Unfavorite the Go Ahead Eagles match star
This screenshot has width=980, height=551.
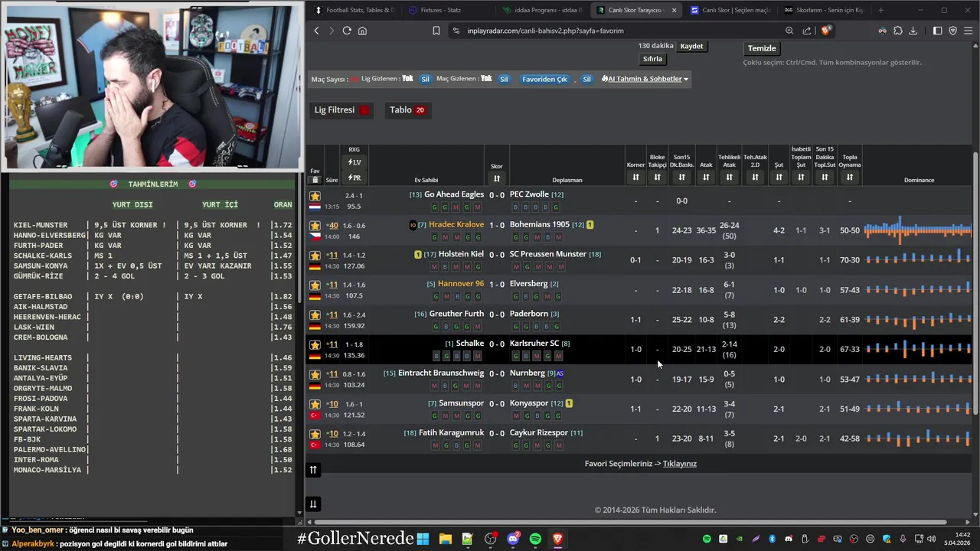[x=315, y=196]
